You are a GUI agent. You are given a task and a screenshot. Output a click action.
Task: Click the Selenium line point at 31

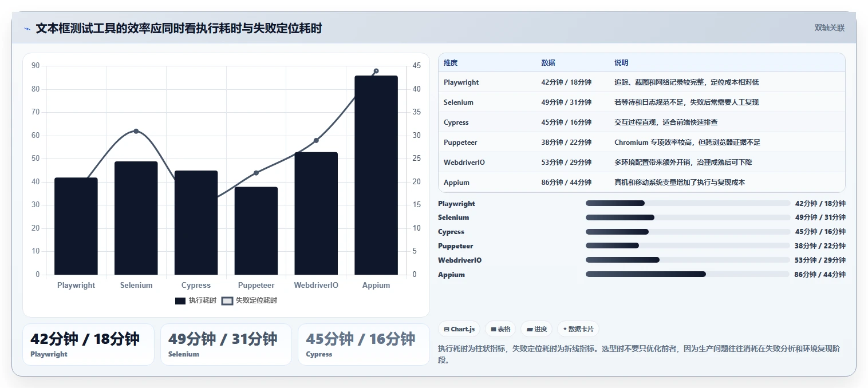pos(136,131)
